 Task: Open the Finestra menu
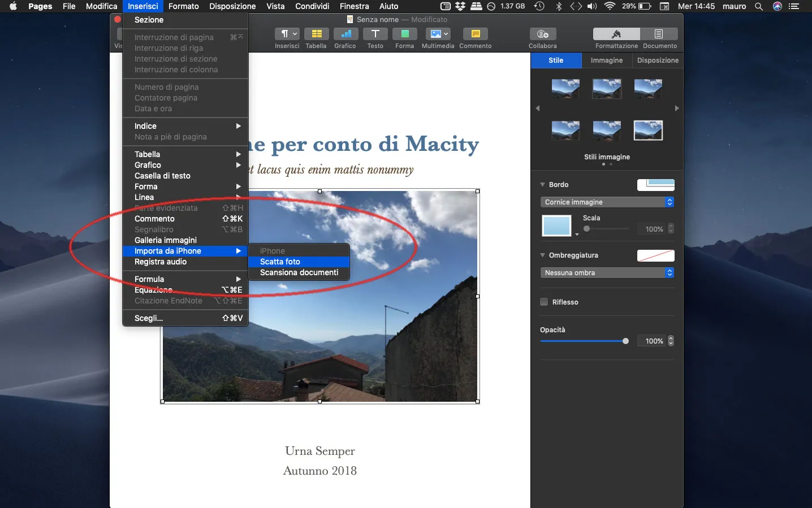355,6
